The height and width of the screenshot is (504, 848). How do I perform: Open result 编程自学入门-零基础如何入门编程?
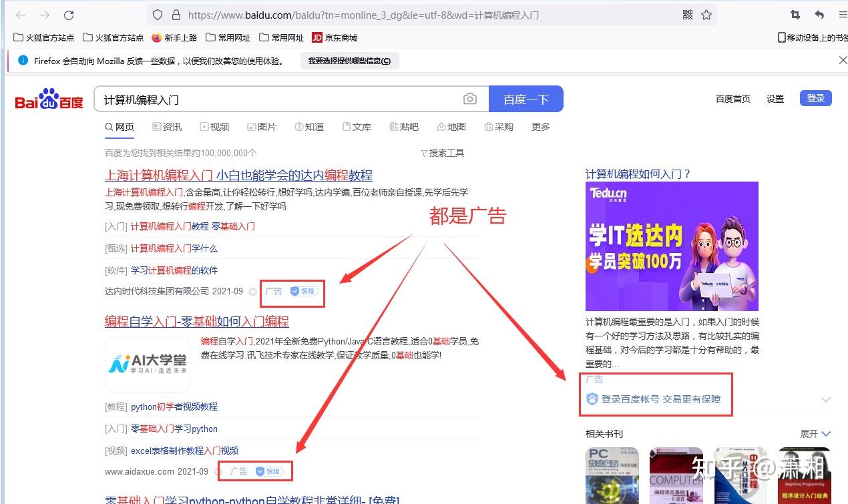coord(197,322)
